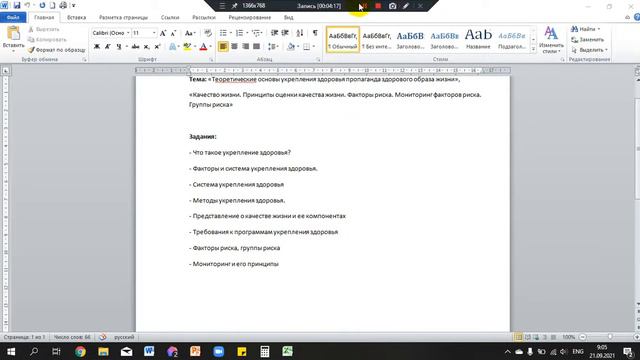This screenshot has height=360, width=640.
Task: Switch to the Рецензирование tab
Action: (249, 18)
